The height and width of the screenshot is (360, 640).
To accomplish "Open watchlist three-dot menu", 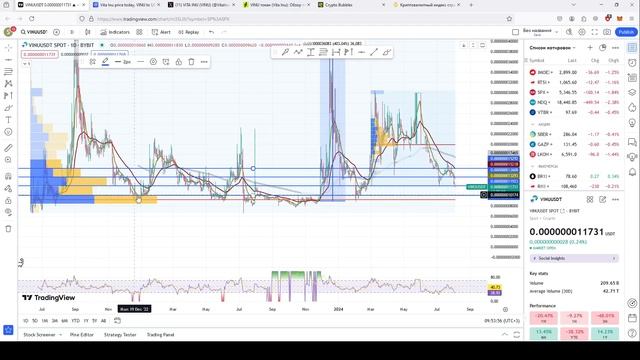I will click(x=615, y=48).
